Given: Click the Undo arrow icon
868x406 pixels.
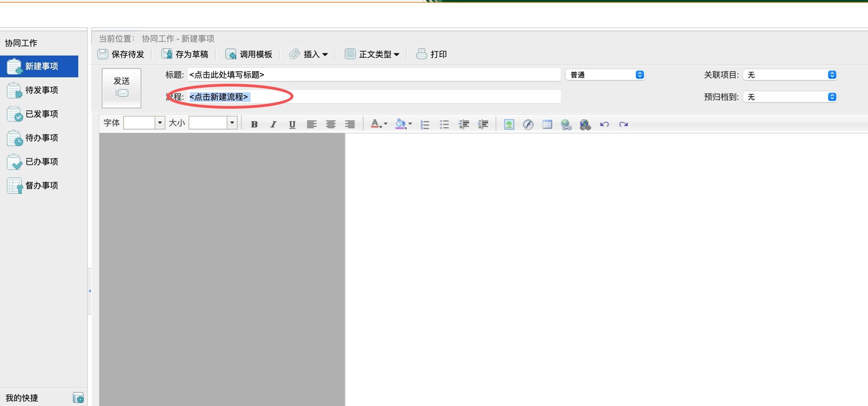Looking at the screenshot, I should [604, 124].
